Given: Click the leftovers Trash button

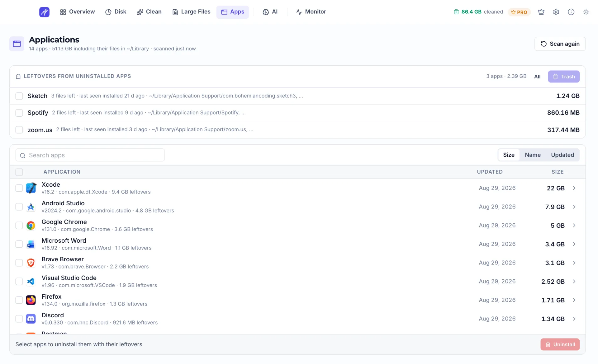Looking at the screenshot, I should click(x=564, y=77).
